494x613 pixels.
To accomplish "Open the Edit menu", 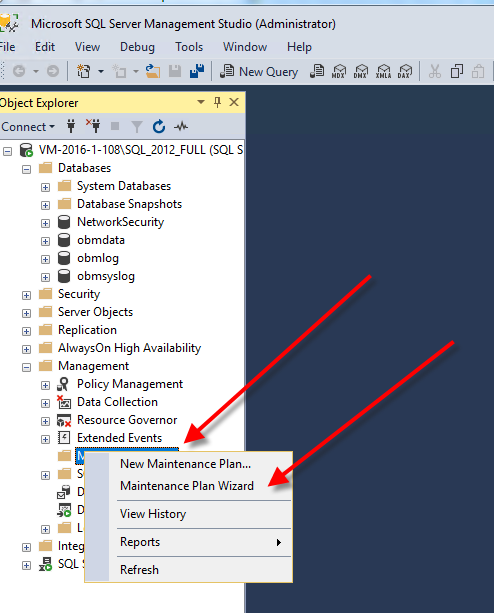I will click(x=45, y=47).
